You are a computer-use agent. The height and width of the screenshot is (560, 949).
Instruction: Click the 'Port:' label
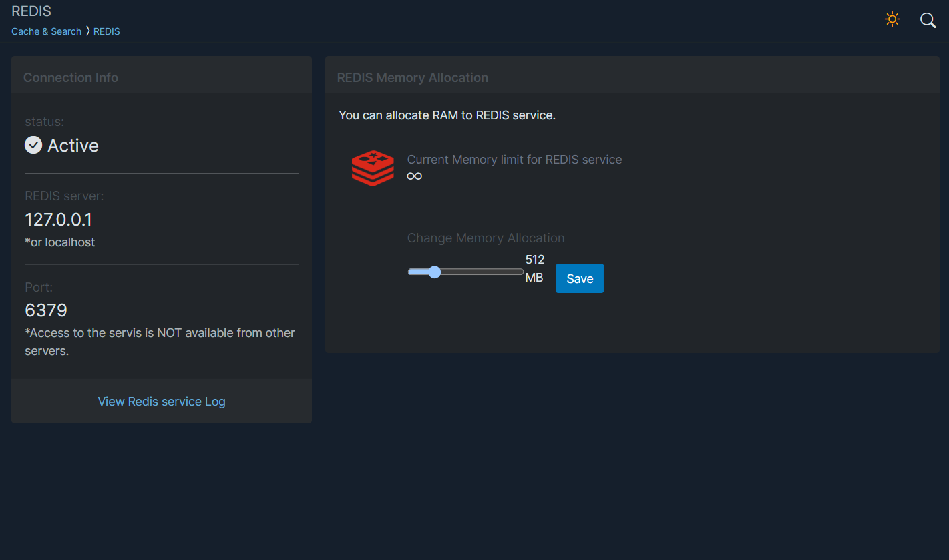(39, 287)
